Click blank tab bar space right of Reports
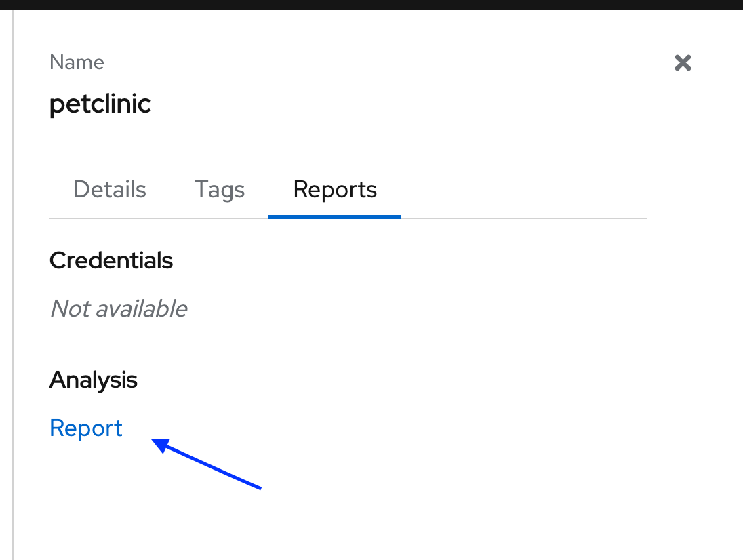743x560 pixels. click(x=522, y=189)
